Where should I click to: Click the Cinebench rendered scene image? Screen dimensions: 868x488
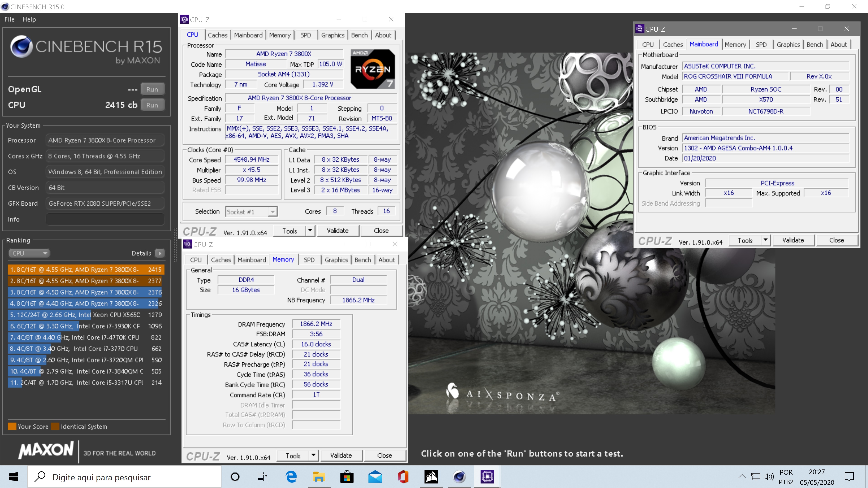(x=592, y=233)
